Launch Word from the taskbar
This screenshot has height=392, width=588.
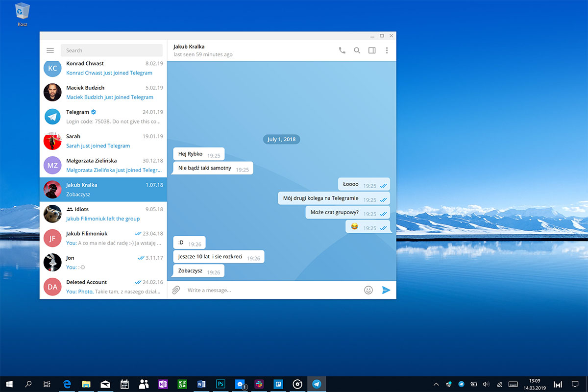click(201, 385)
